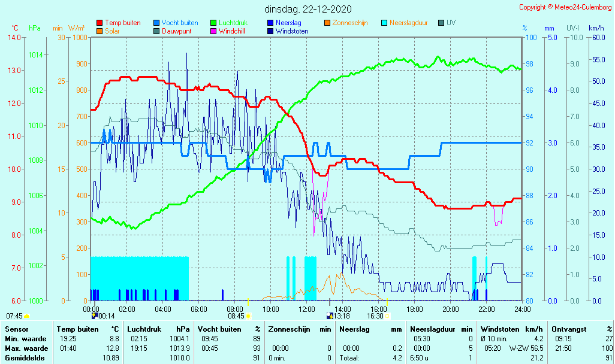Click the moon icon next to 13:18
615x364 pixels.
tap(329, 316)
